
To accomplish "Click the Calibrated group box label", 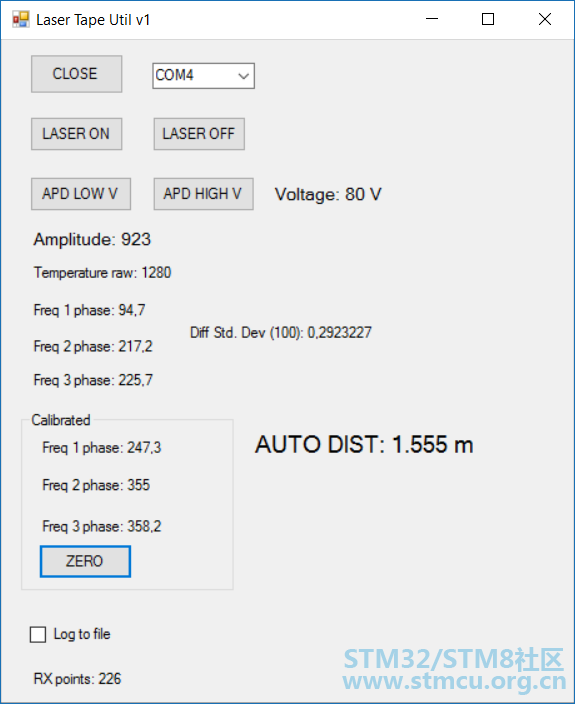I will [x=61, y=420].
